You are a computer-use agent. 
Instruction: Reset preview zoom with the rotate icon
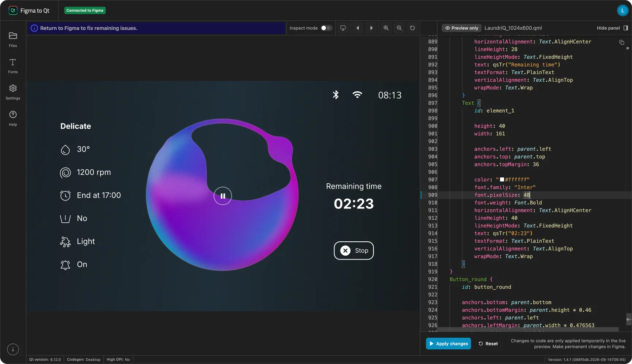click(x=412, y=28)
